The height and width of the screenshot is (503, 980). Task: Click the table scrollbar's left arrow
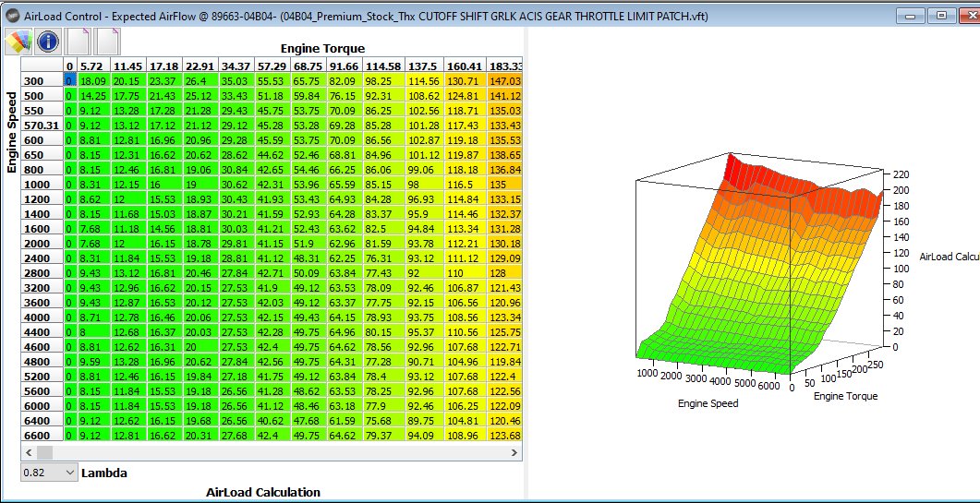pos(29,452)
